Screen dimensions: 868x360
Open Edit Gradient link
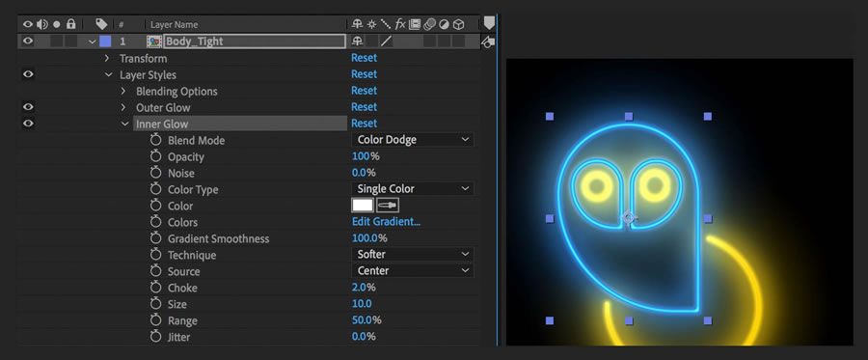pos(387,222)
